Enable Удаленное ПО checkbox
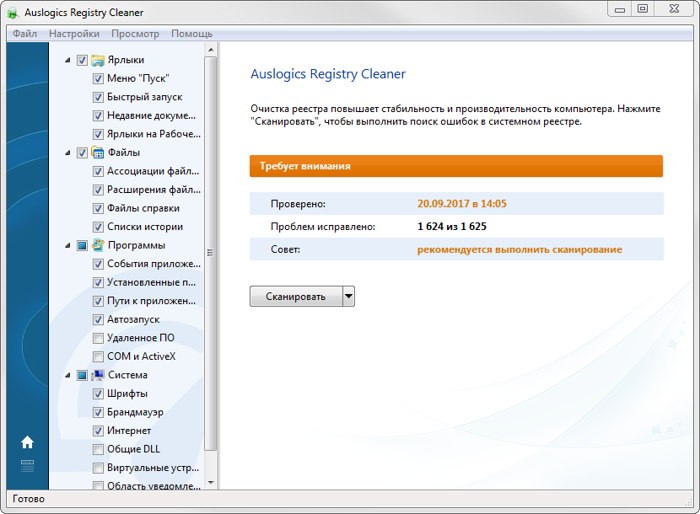 pos(98,338)
